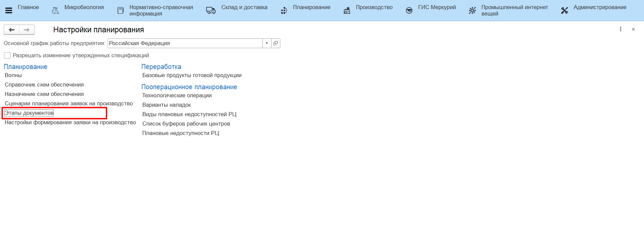The image size is (644, 238).
Task: Click the Microbiology flask icon
Action: [x=56, y=10]
